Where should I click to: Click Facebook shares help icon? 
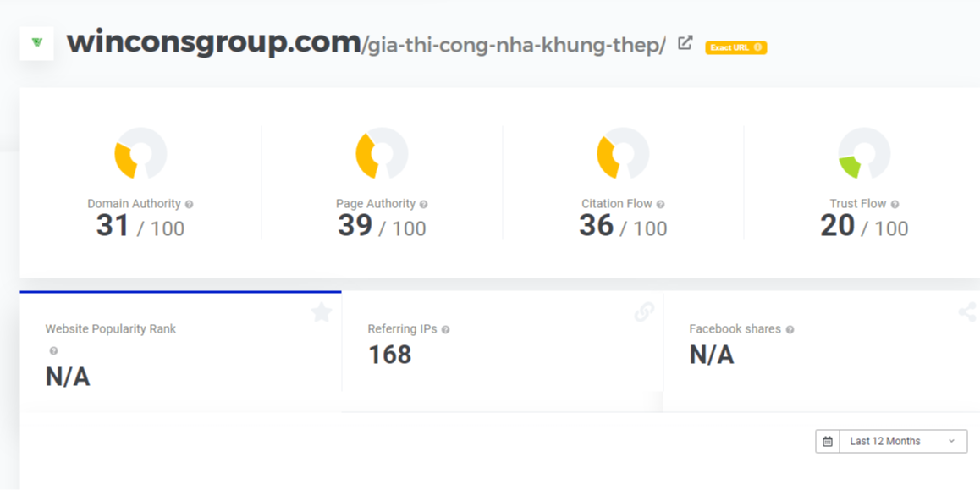pos(790,329)
